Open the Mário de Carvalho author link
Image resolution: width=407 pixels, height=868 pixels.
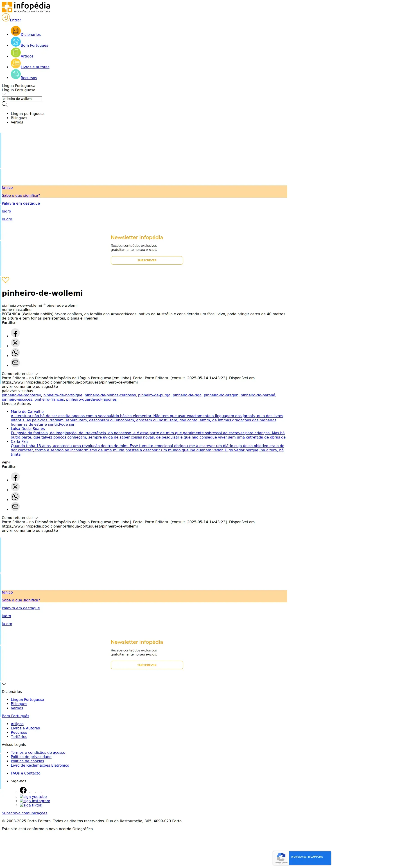[27, 412]
